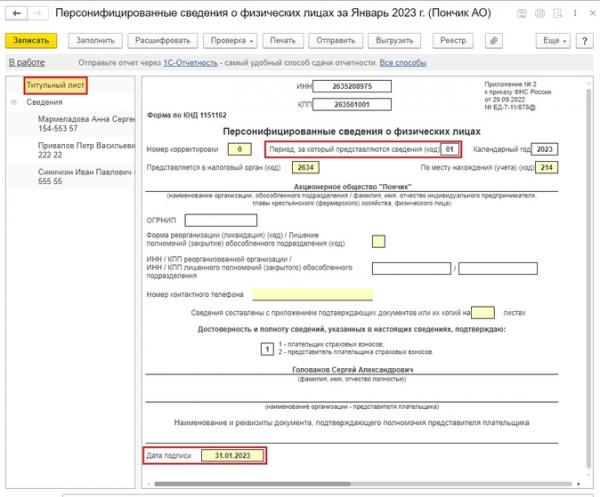Click the save icon in title bar
Screen dimensions: 600x497
click(522, 13)
